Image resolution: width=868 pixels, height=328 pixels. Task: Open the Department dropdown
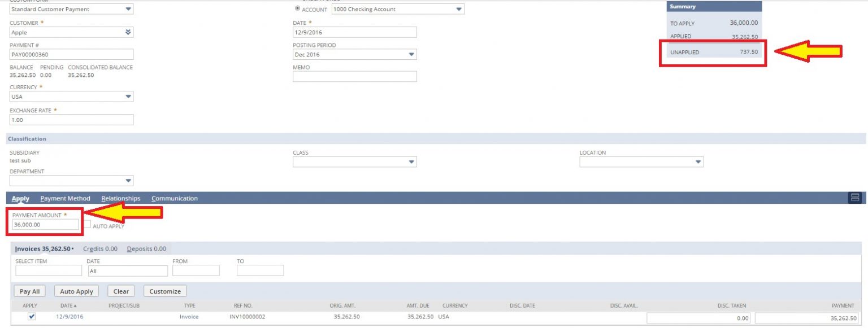click(129, 180)
